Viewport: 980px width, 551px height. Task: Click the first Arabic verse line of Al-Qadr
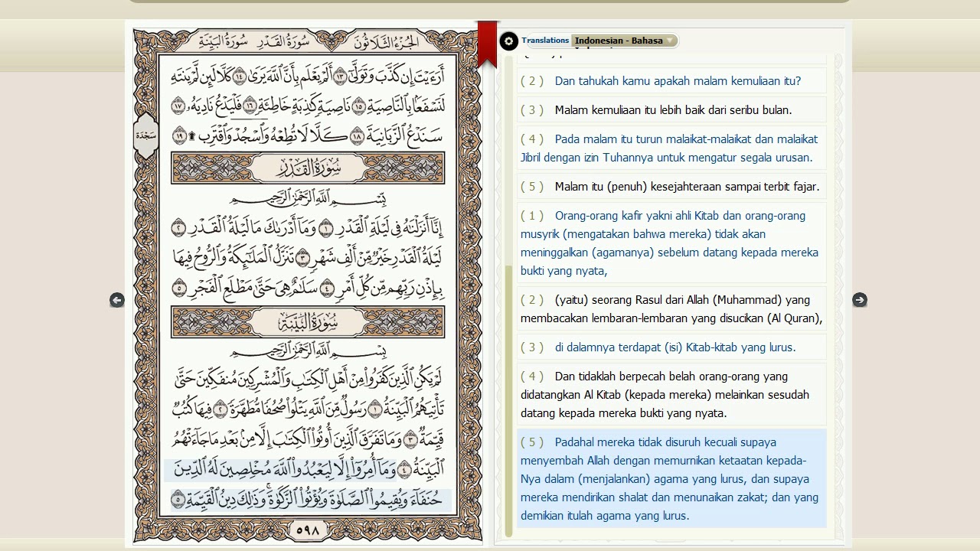pyautogui.click(x=308, y=228)
